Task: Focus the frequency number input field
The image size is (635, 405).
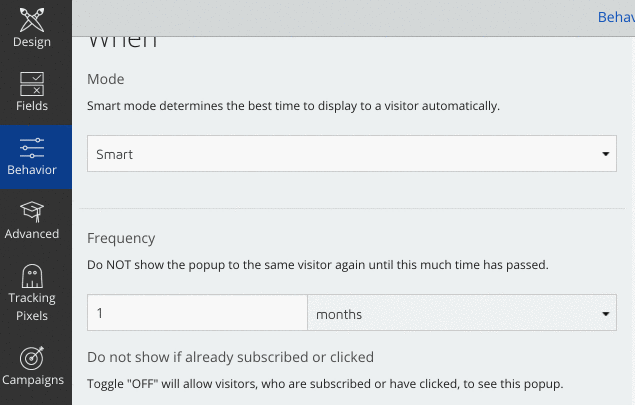Action: tap(197, 313)
